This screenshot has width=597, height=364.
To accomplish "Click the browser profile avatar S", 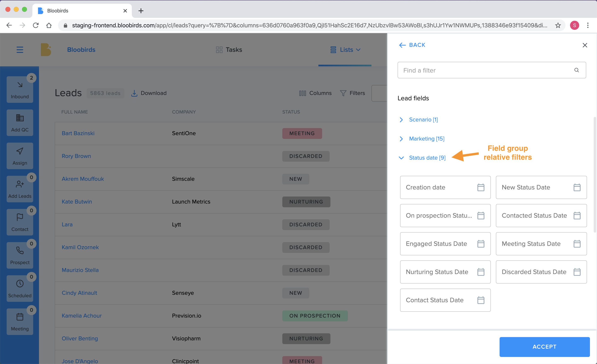I will [574, 25].
